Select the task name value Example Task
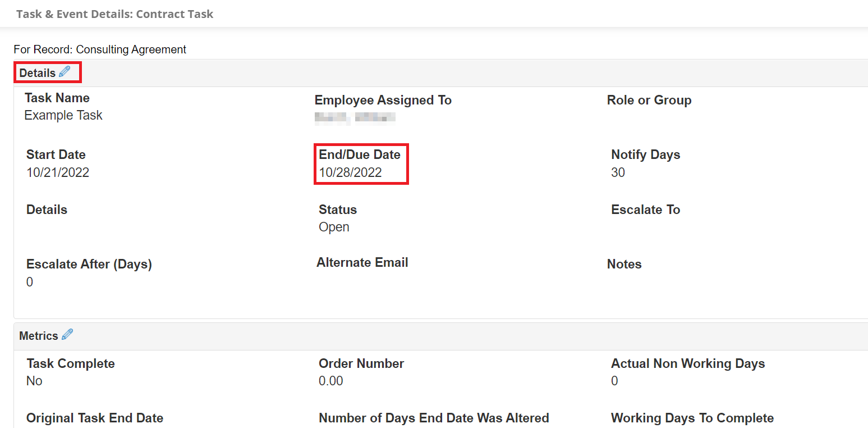The height and width of the screenshot is (428, 868). tap(63, 115)
